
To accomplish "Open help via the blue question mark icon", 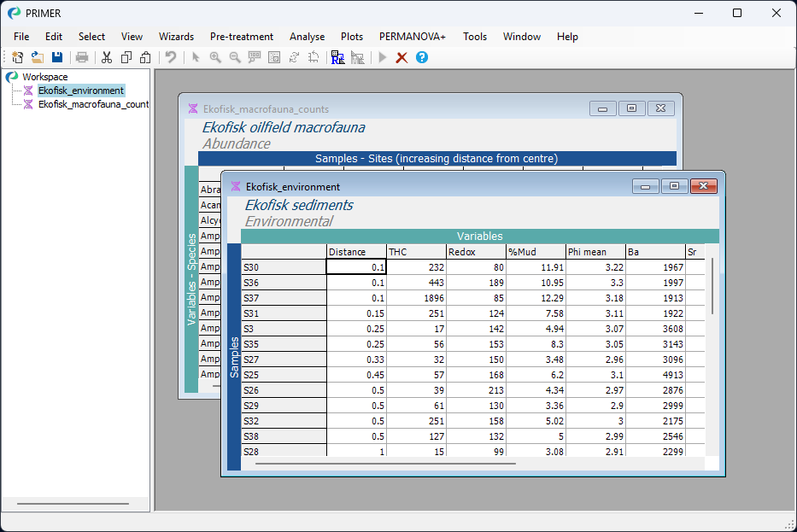I will pos(421,57).
